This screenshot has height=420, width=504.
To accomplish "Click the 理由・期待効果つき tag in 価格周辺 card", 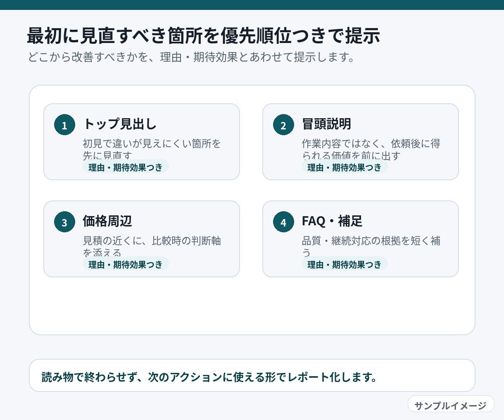I will pos(126,264).
